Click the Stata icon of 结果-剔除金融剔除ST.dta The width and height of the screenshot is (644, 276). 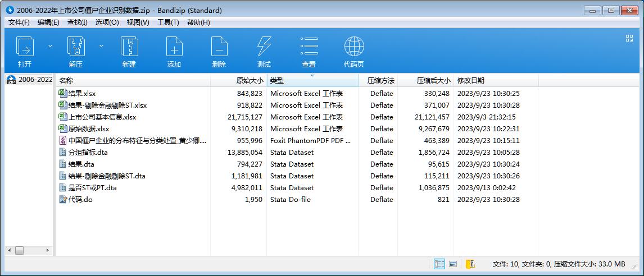[x=63, y=176]
